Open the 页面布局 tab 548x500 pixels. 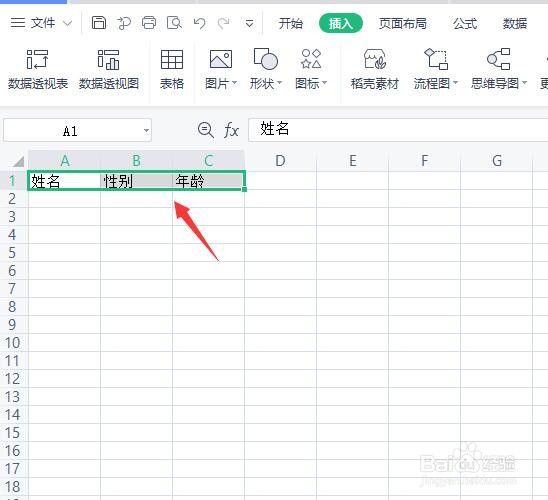(x=403, y=23)
